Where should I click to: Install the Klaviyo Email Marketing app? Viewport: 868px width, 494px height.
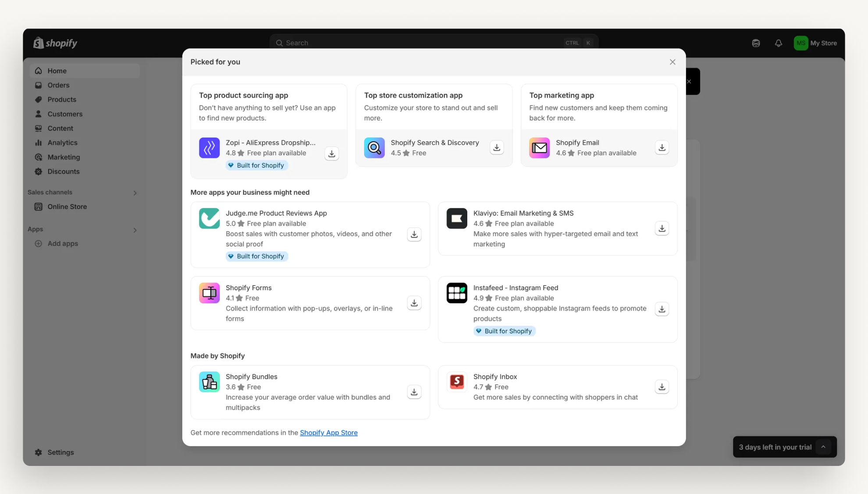662,228
